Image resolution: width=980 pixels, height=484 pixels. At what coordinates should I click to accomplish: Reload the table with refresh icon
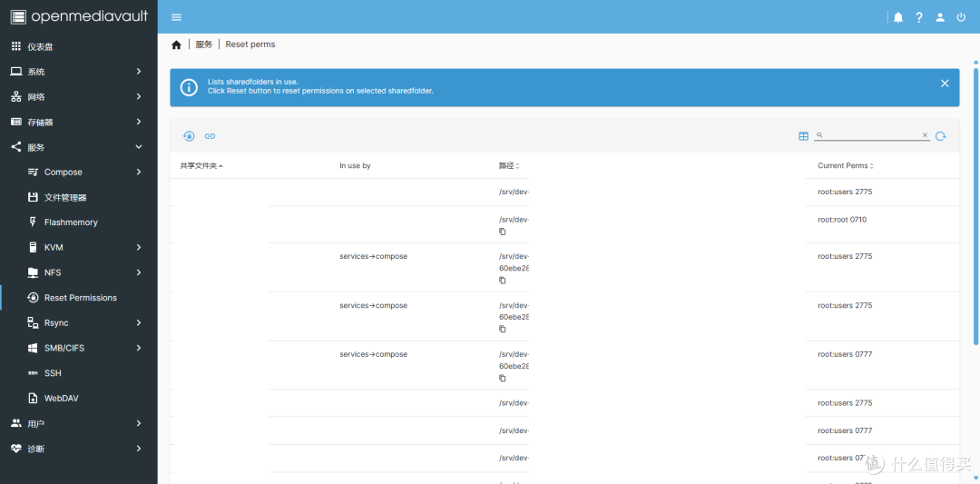click(x=940, y=136)
